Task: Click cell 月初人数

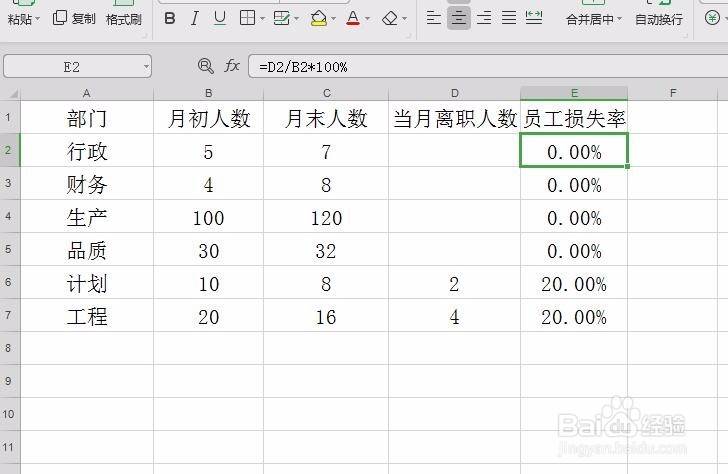Action: 208,117
